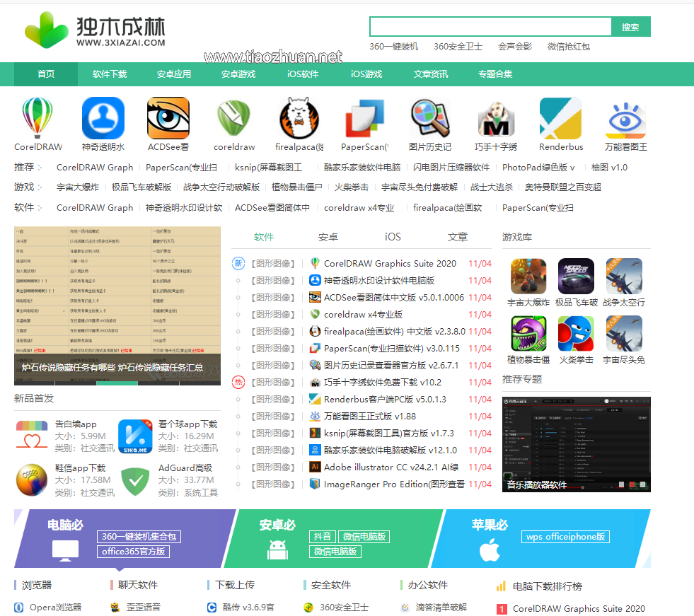Switch to the 安卓 list tab
The image size is (694, 616).
[x=328, y=237]
